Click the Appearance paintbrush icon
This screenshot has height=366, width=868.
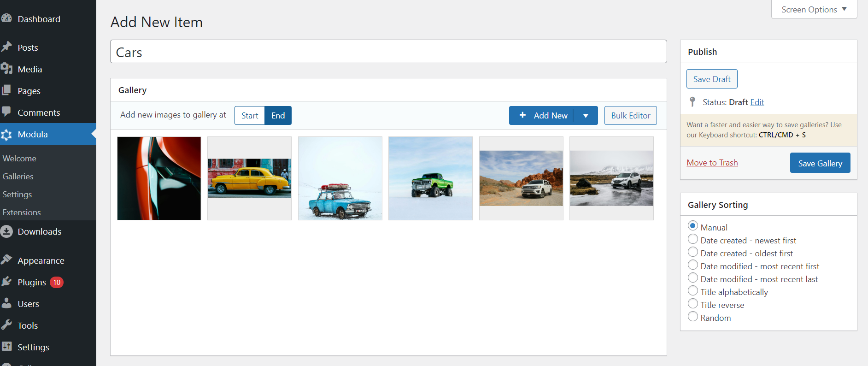[6, 260]
